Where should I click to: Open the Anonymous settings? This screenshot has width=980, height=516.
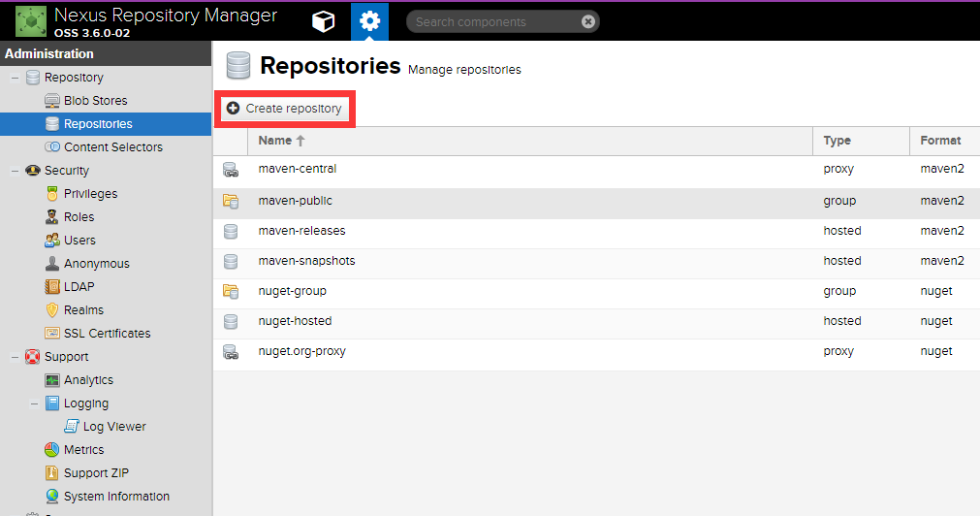96,263
